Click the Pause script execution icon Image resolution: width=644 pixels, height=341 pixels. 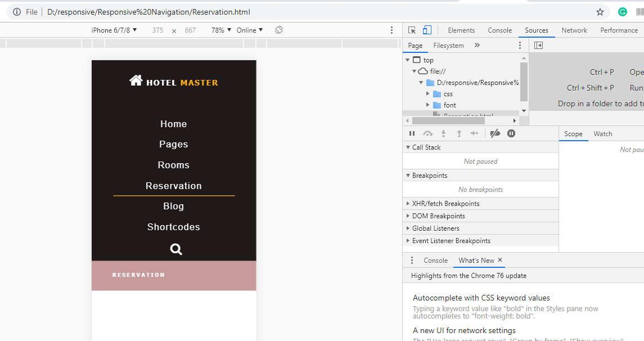coord(412,133)
